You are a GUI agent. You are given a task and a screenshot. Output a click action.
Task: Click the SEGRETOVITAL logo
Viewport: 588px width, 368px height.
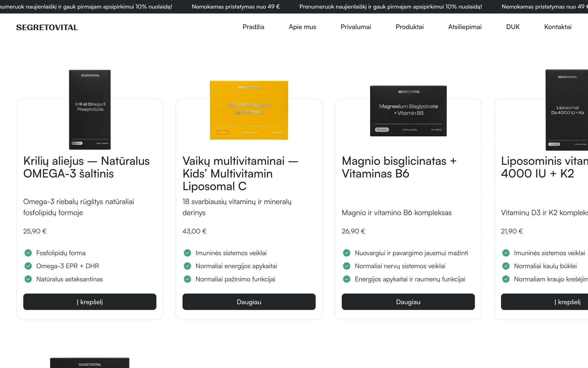pos(47,27)
